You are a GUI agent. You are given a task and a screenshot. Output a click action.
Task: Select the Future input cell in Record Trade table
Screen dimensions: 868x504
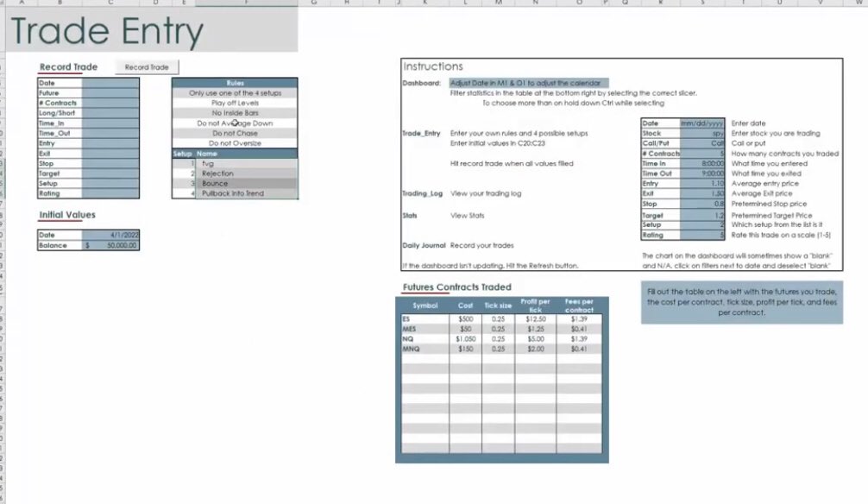(110, 93)
